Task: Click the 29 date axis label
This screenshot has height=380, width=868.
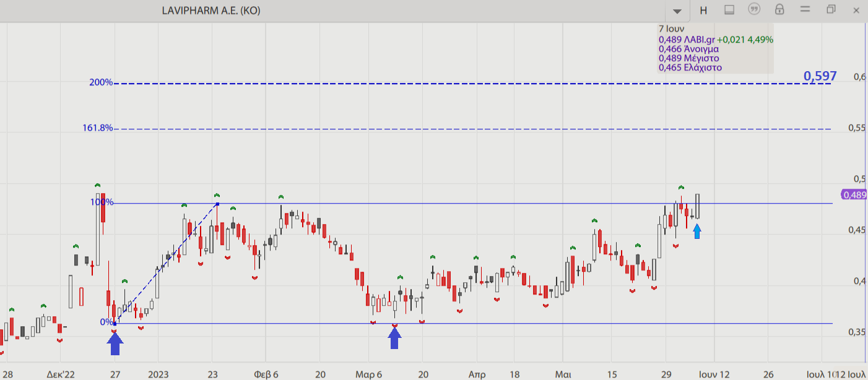Action: point(666,374)
